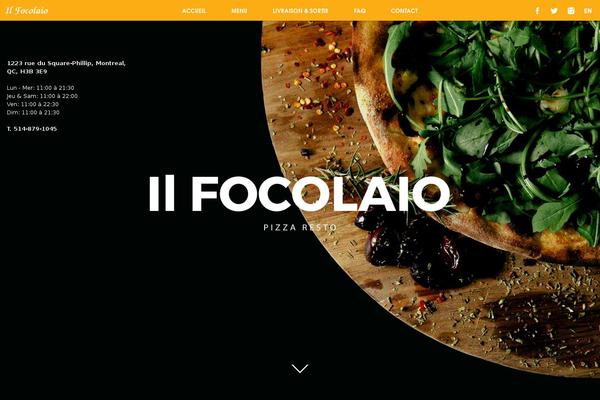
Task: Open the Menu nav item
Action: [239, 11]
